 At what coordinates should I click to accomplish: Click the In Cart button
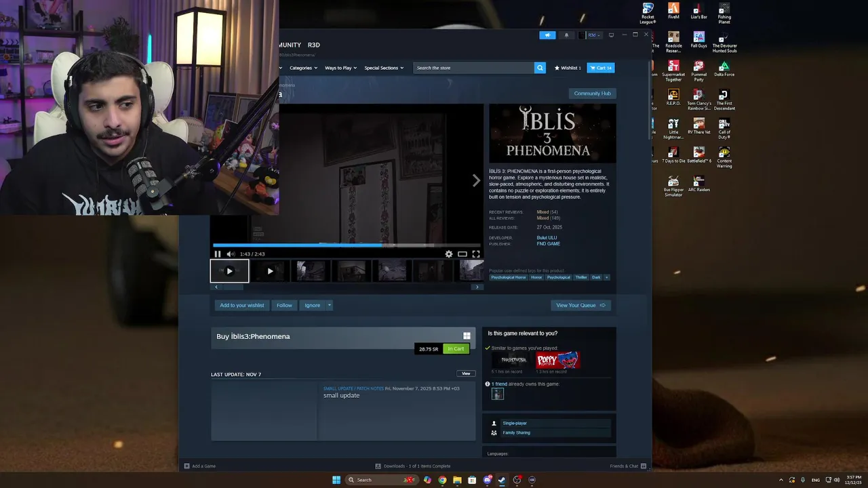click(456, 349)
